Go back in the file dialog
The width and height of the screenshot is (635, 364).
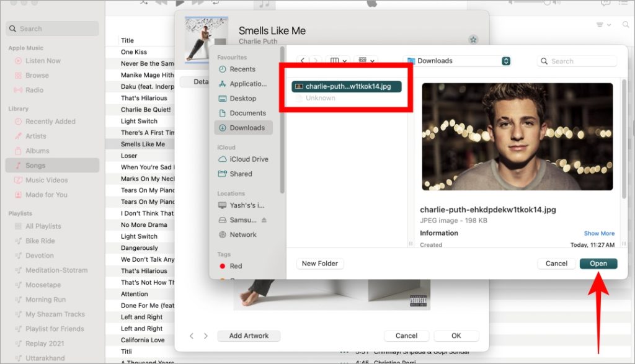pyautogui.click(x=303, y=61)
